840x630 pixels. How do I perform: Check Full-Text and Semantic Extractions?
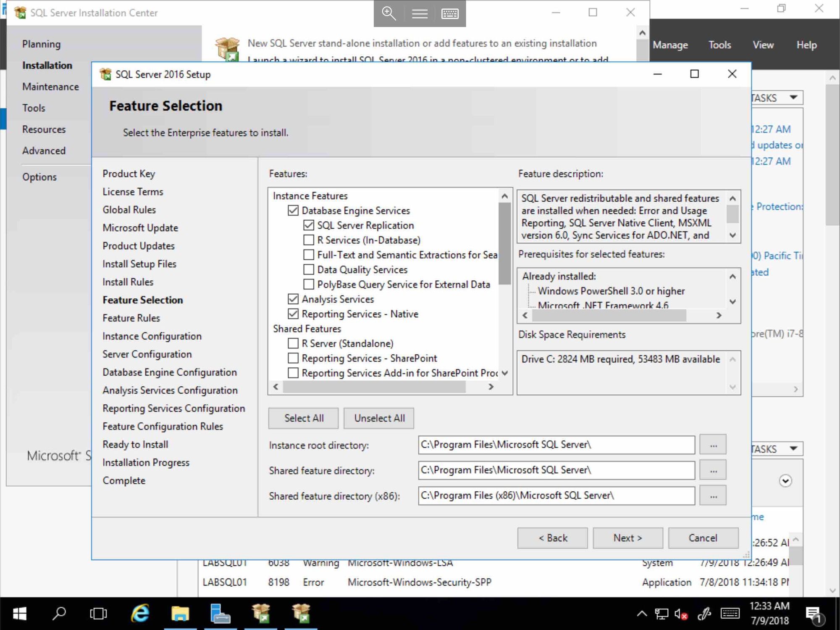(309, 255)
